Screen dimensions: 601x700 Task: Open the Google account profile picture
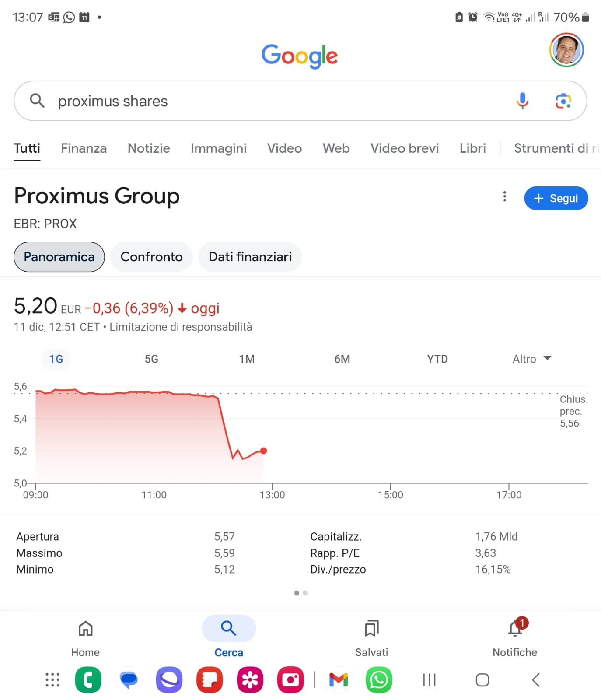pos(566,50)
